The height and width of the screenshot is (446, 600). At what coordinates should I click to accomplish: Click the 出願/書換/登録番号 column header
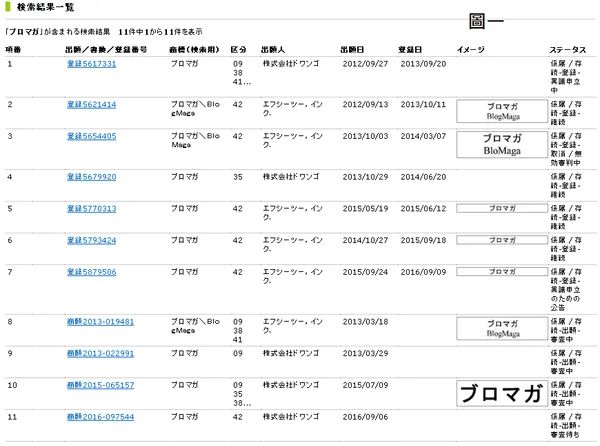coord(106,50)
